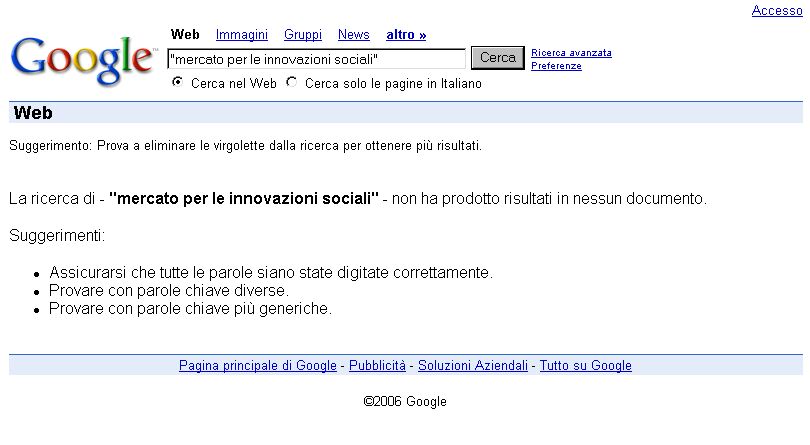Expand the 'altro »' more services link
The height and width of the screenshot is (445, 810).
tap(406, 35)
